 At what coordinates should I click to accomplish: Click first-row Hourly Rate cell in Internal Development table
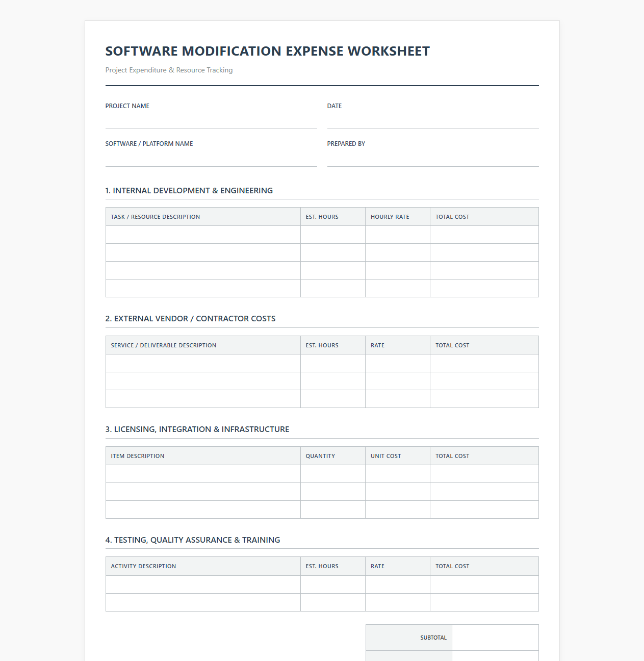398,235
